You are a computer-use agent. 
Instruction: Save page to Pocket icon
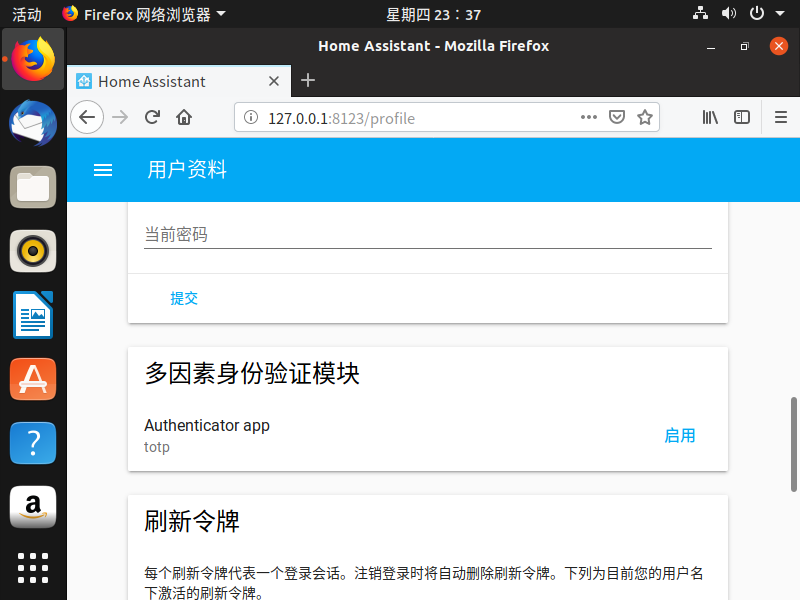tap(618, 117)
